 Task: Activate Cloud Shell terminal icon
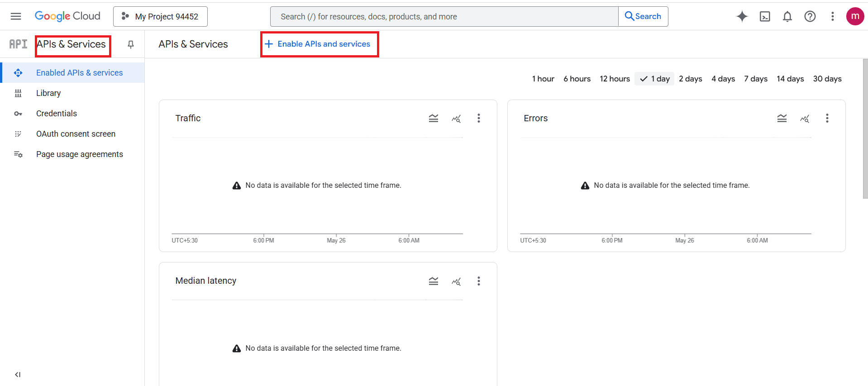[x=764, y=16]
